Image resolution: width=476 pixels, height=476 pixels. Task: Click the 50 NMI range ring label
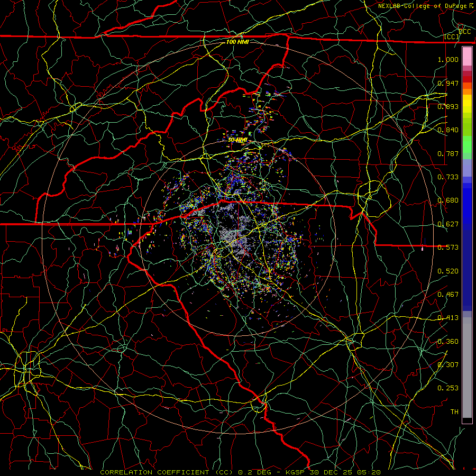tap(237, 140)
